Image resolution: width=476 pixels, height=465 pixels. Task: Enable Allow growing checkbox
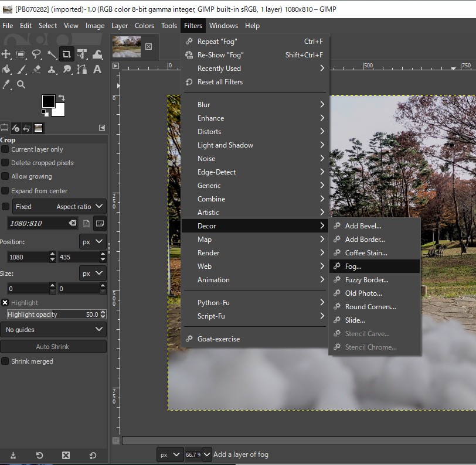(x=5, y=176)
